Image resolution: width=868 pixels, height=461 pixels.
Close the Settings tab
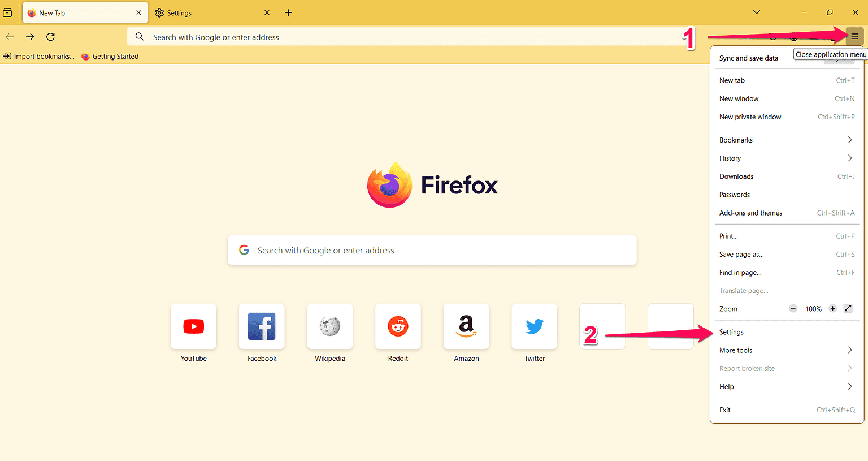[x=267, y=12]
